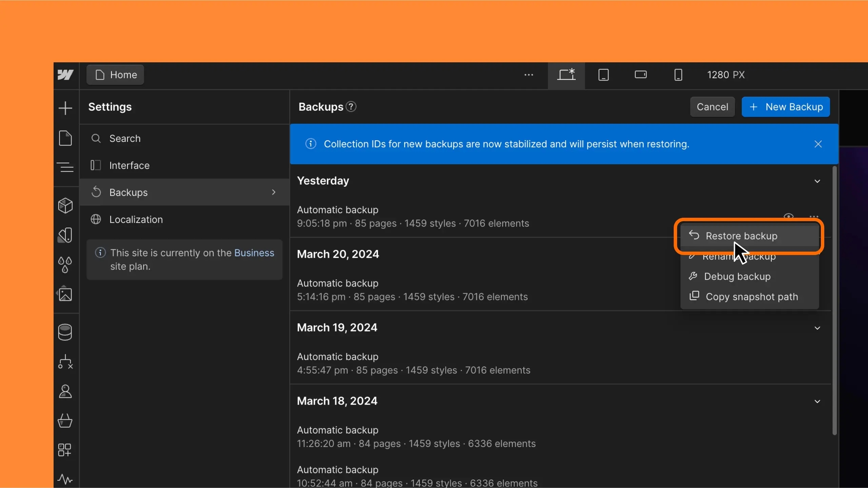Open the Navigator panel icon

click(66, 167)
